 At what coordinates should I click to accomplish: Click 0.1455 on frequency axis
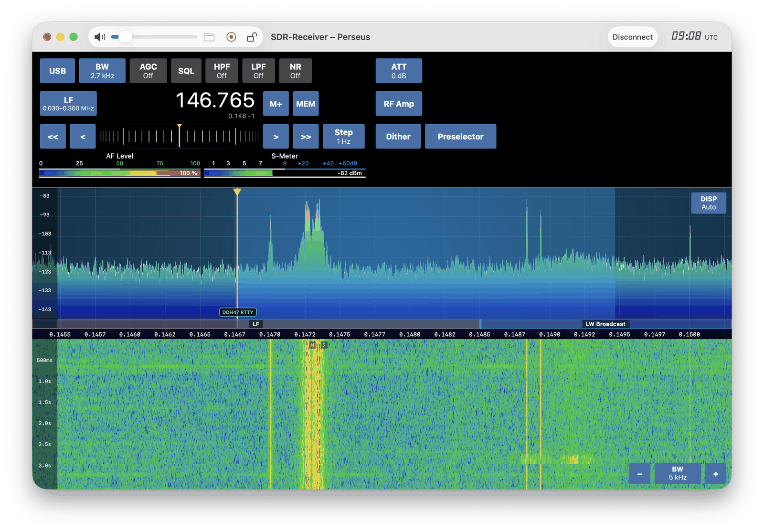pyautogui.click(x=60, y=334)
